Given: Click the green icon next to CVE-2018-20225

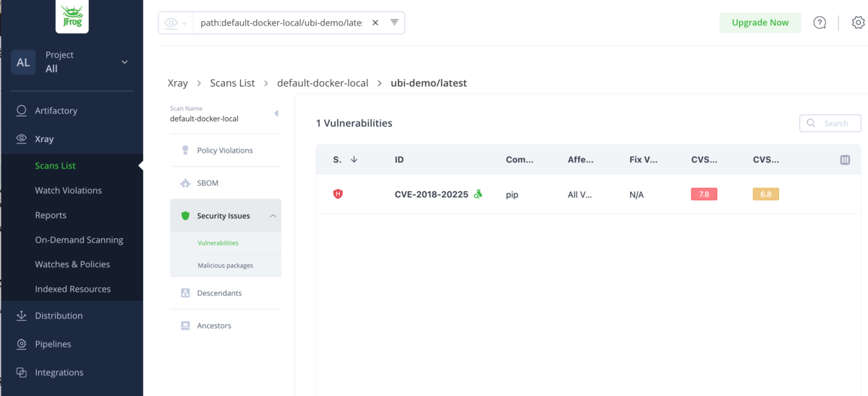Looking at the screenshot, I should pyautogui.click(x=478, y=194).
